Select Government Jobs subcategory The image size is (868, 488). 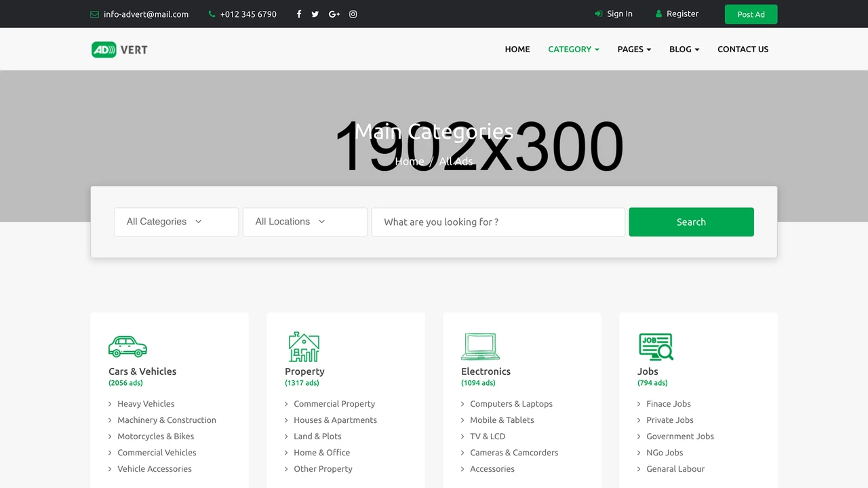[680, 436]
